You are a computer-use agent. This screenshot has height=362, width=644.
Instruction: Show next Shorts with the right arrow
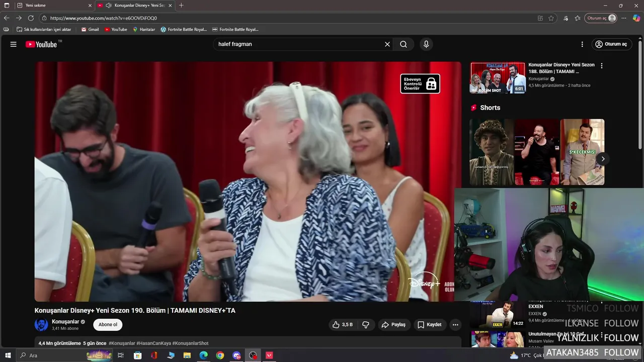pos(603,159)
